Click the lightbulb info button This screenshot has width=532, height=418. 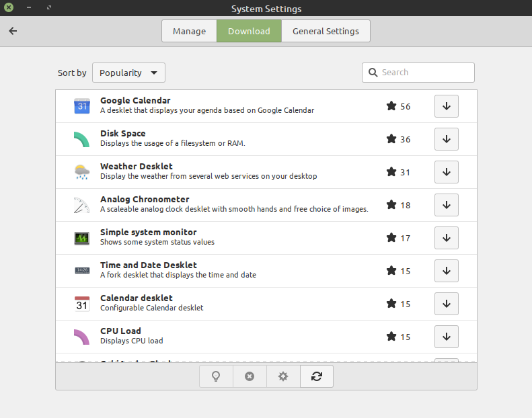pos(216,377)
